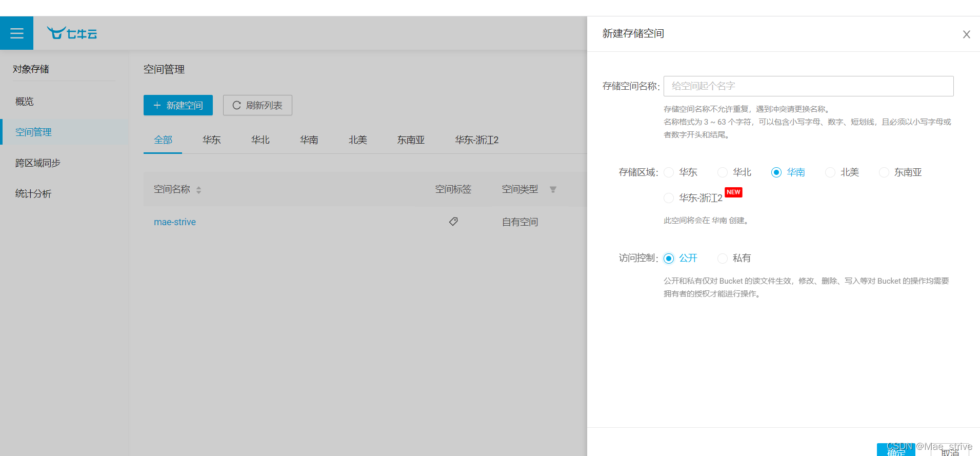
Task: Open the mae-strive bucket link
Action: 175,222
